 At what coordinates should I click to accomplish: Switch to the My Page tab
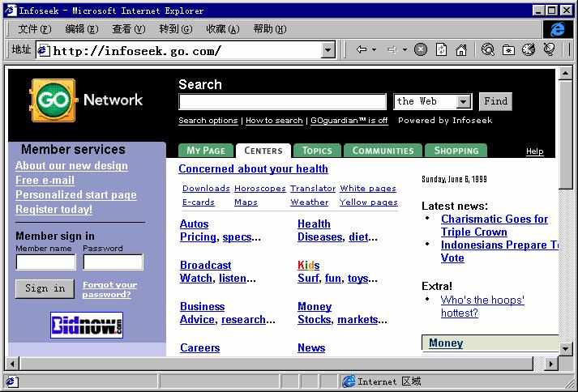pyautogui.click(x=206, y=151)
